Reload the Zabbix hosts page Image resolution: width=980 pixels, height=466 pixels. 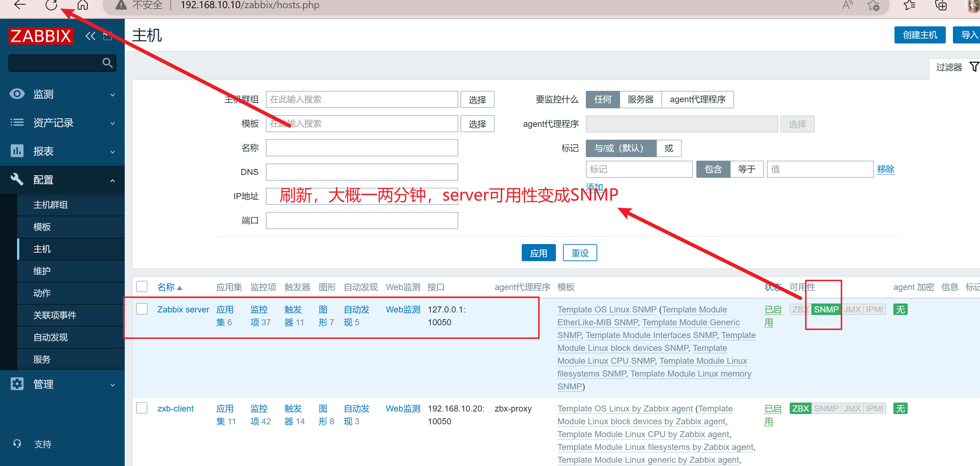pos(51,5)
